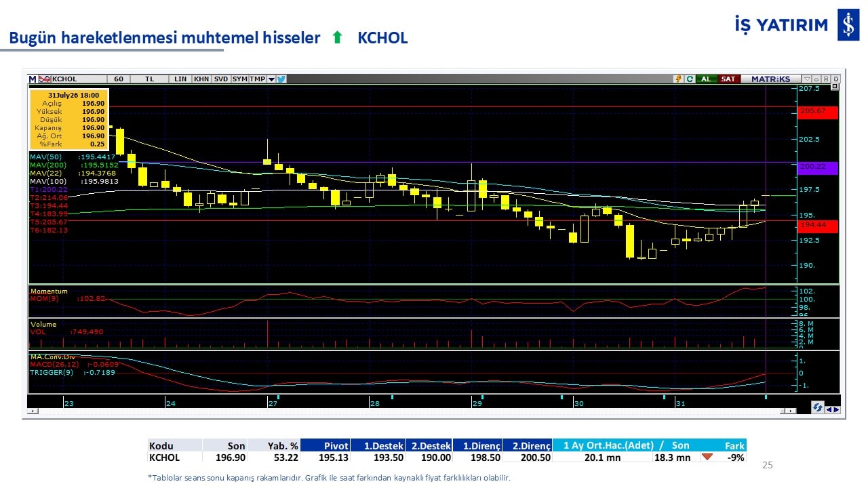Screen dimensions: 868x488
Task: Open the toolbar dropdown arrow after TMP
Action: [x=271, y=79]
